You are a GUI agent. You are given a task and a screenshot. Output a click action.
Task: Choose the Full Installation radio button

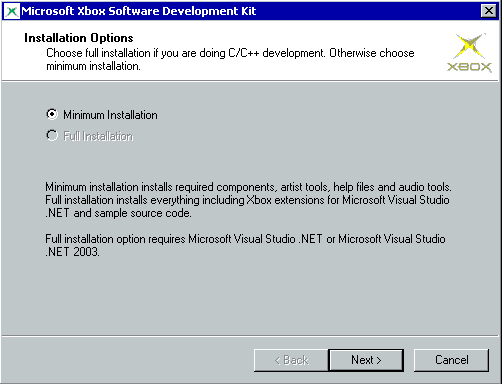click(52, 136)
